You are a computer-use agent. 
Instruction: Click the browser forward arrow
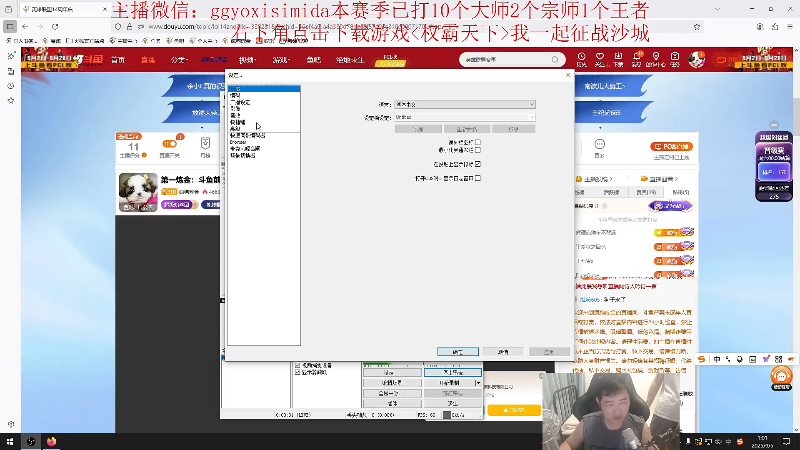coord(40,27)
